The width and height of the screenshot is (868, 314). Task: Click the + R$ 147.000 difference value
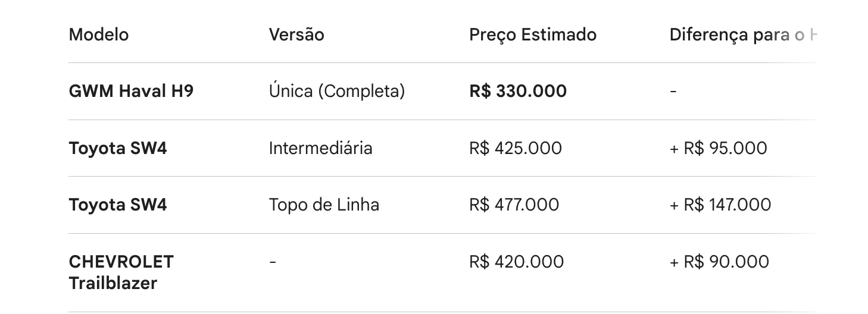[x=720, y=205]
